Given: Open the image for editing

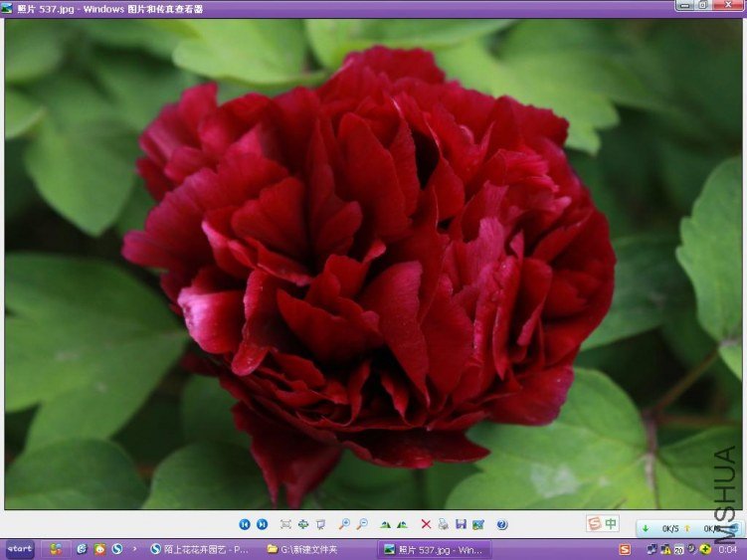Looking at the screenshot, I should [477, 524].
